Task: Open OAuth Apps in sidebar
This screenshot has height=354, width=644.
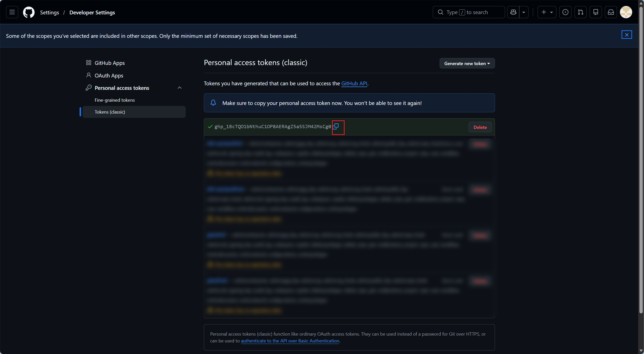Action: [134, 75]
